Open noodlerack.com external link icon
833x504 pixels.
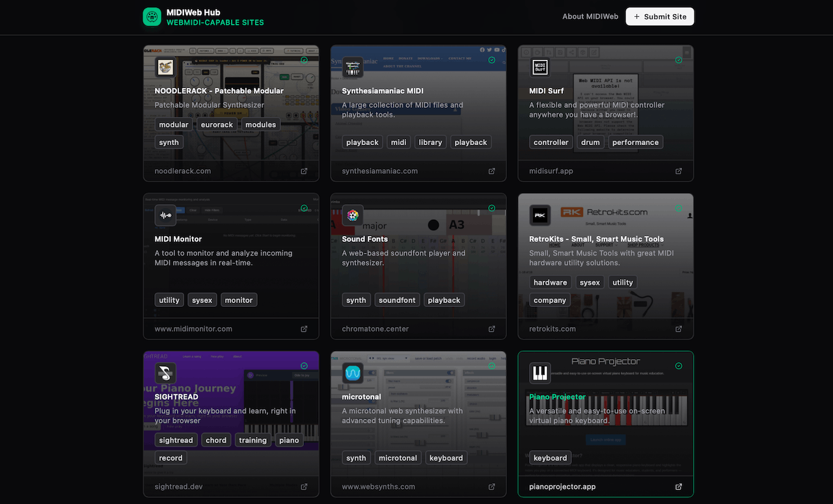click(x=304, y=171)
